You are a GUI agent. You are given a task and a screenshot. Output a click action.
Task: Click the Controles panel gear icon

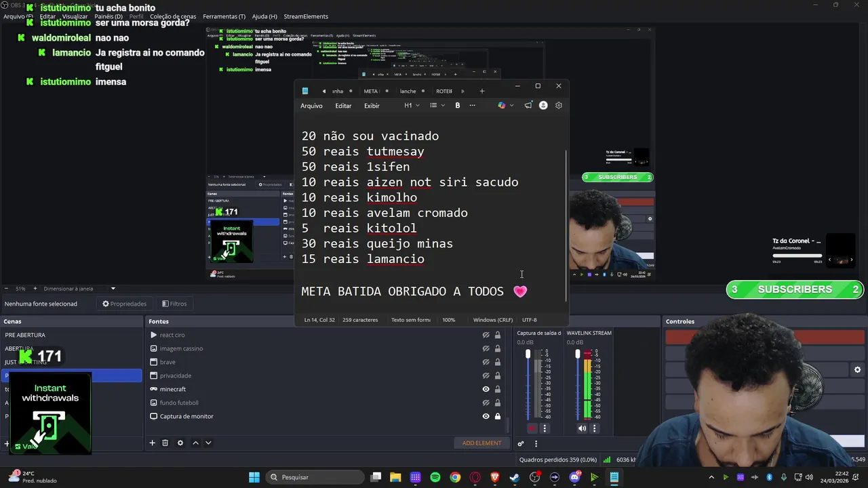click(857, 370)
